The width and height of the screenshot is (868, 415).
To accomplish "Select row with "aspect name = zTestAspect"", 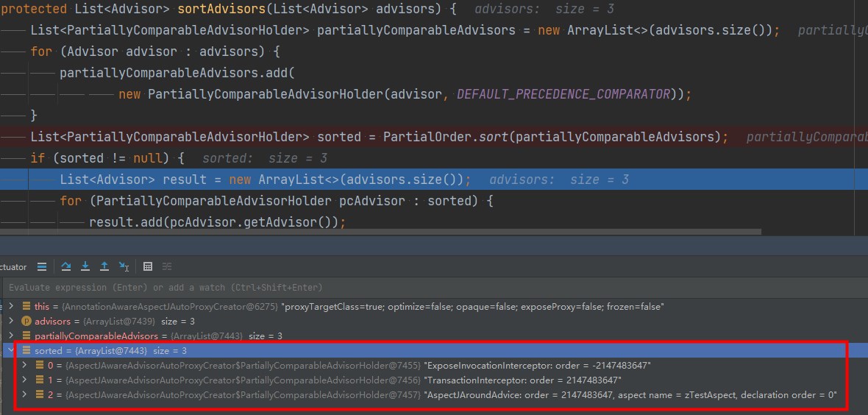I will (x=434, y=394).
